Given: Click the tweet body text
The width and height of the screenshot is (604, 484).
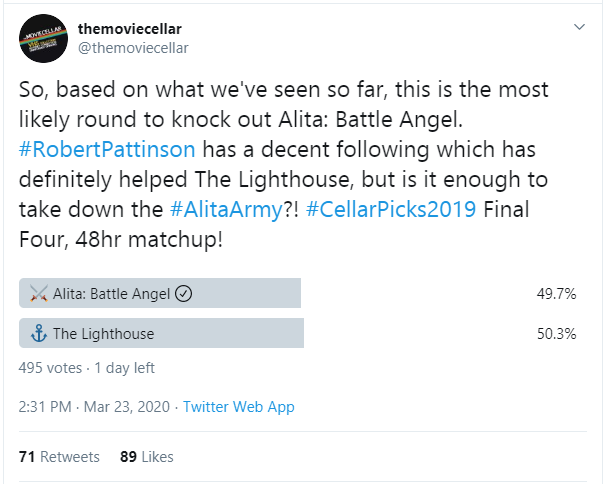Looking at the screenshot, I should point(280,118).
